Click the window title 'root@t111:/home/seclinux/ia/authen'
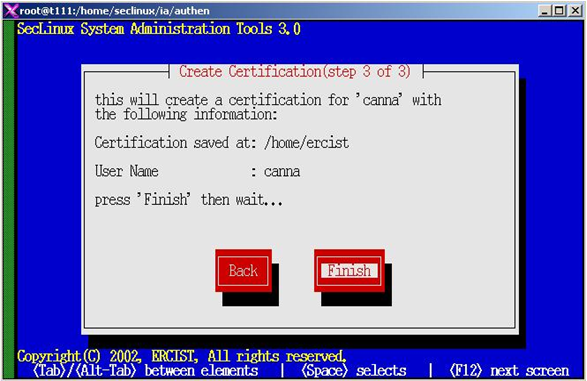The image size is (587, 381). tap(115, 10)
